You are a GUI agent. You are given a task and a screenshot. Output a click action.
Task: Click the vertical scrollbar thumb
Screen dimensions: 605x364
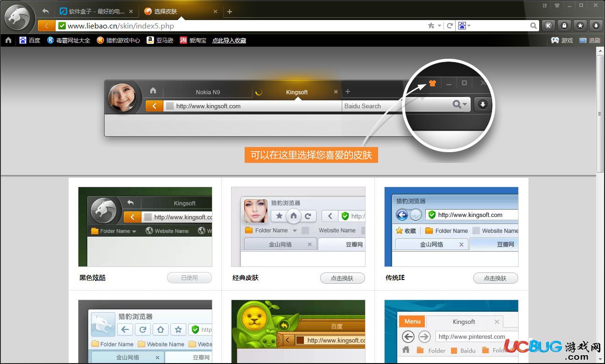600,113
